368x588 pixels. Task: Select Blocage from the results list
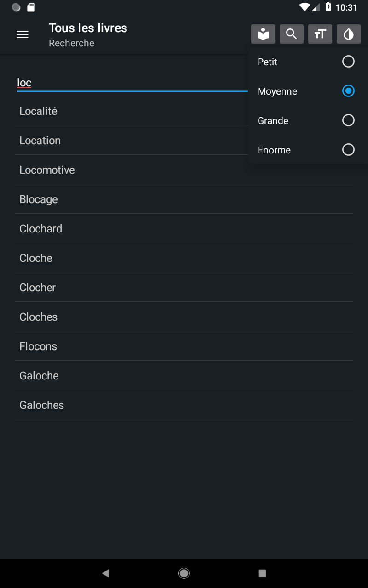click(x=39, y=199)
